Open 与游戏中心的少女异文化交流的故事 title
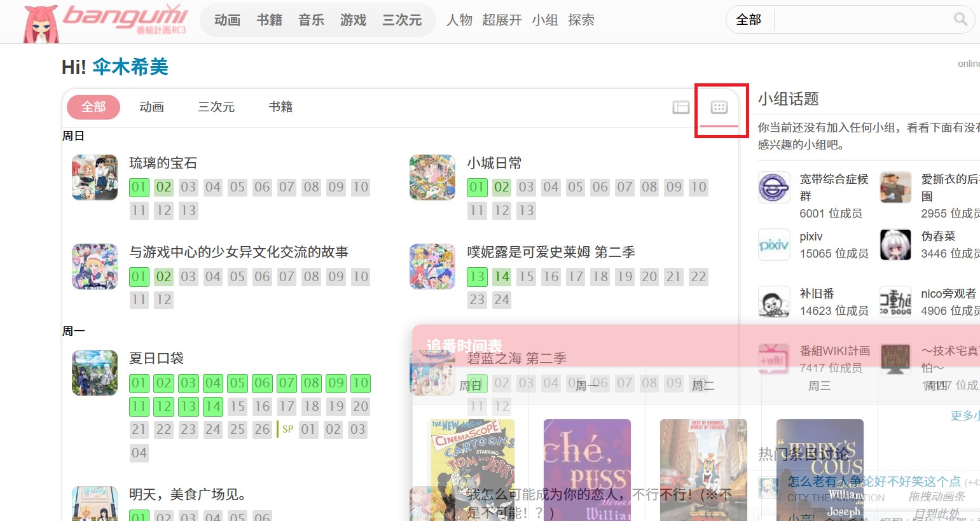Image resolution: width=980 pixels, height=521 pixels. tap(238, 252)
